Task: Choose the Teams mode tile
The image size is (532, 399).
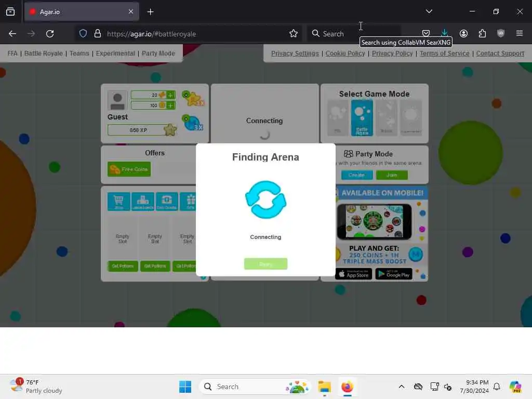Action: click(x=387, y=118)
